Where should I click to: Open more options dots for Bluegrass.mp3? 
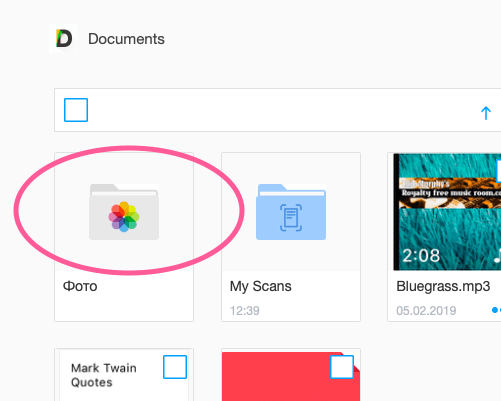(497, 310)
